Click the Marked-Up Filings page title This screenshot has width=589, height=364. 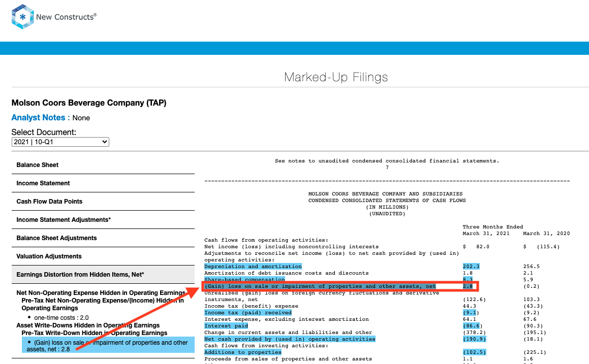click(336, 77)
